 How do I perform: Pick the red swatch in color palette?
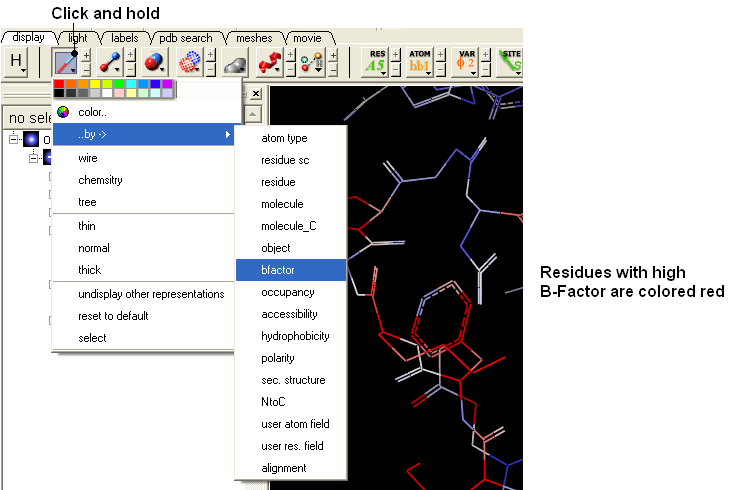click(60, 84)
